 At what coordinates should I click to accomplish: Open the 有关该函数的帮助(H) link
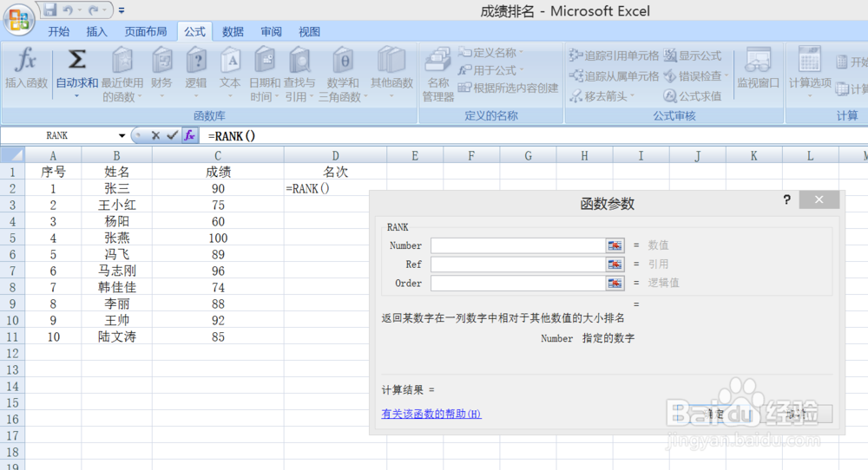tap(431, 414)
